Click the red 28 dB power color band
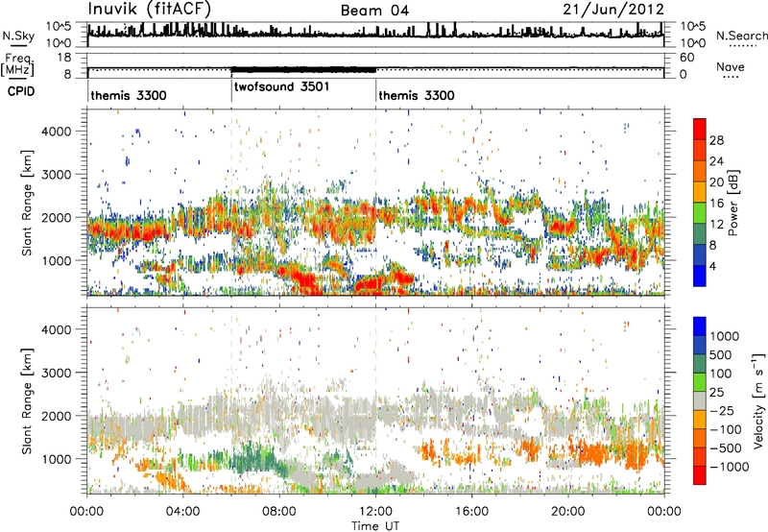The height and width of the screenshot is (532, 768). [700, 129]
